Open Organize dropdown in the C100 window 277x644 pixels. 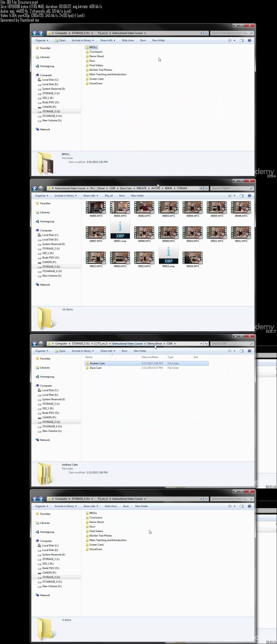[x=42, y=351]
